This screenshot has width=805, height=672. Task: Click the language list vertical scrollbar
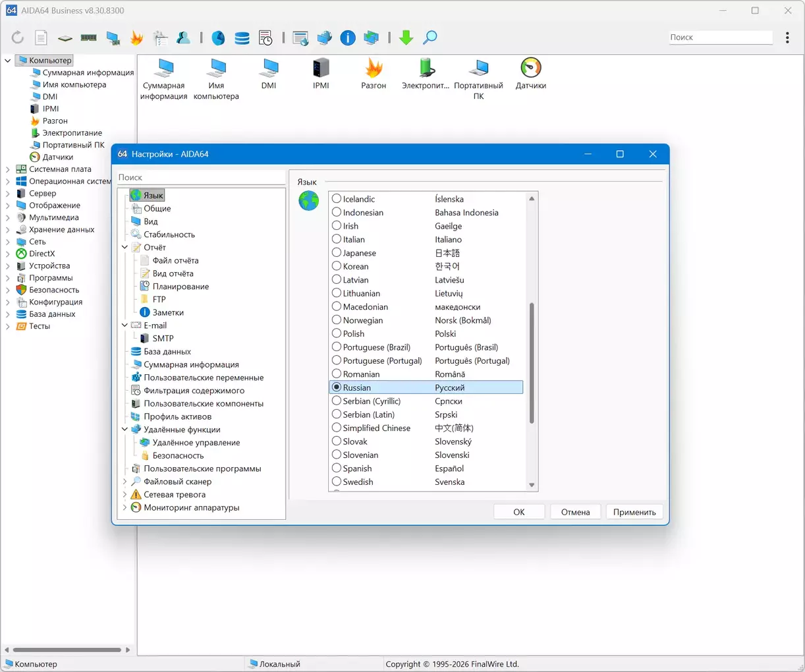point(532,362)
